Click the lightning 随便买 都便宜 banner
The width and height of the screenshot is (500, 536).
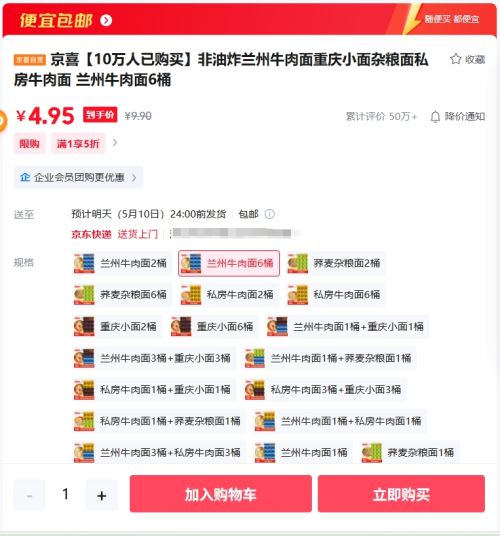pos(446,19)
